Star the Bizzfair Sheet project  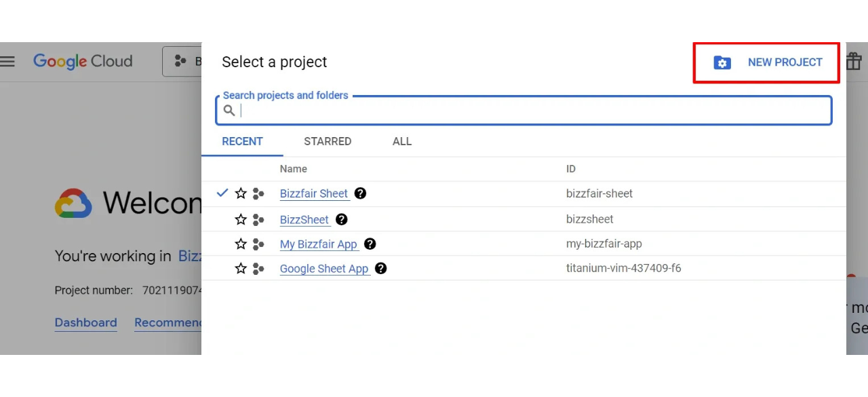241,193
